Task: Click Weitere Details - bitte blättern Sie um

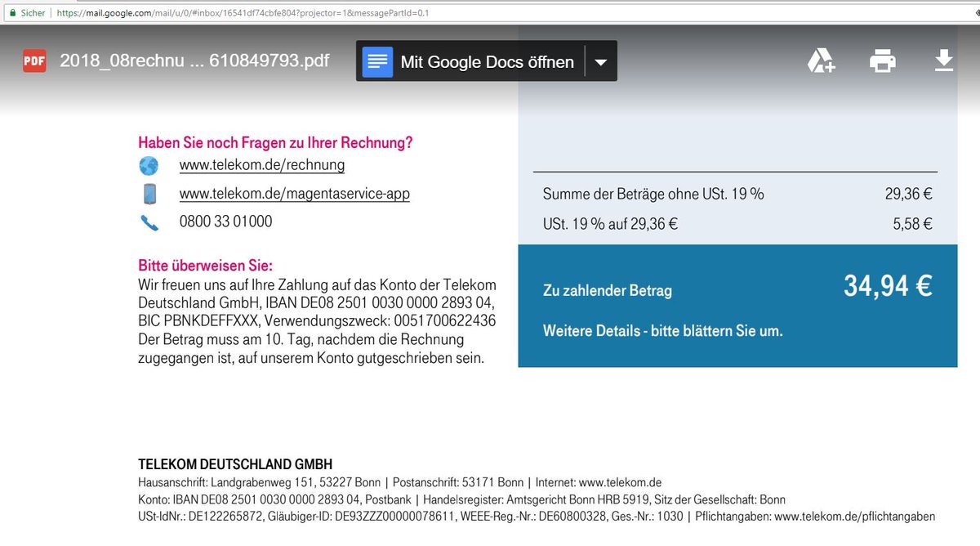Action: pyautogui.click(x=663, y=331)
